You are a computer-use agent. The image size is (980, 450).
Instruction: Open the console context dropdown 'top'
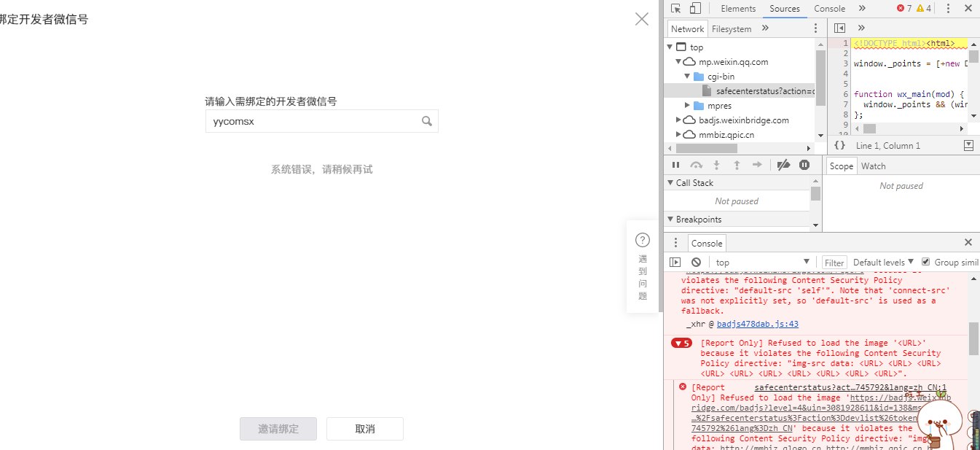pos(762,262)
